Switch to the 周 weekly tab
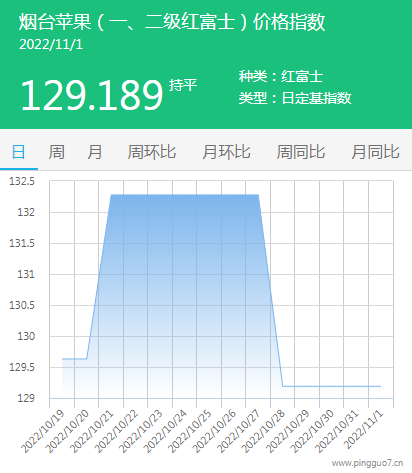Viewport: 412px width, 473px height. 56,152
